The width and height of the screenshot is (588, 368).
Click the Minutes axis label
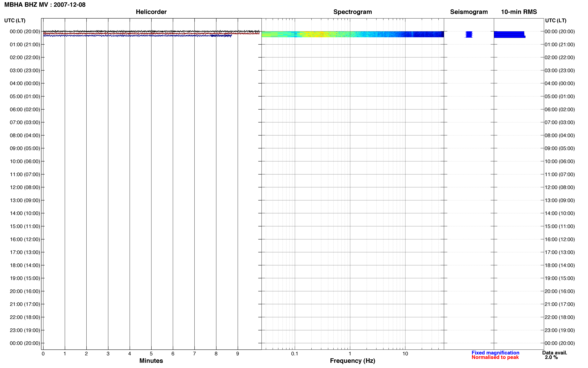pyautogui.click(x=151, y=361)
